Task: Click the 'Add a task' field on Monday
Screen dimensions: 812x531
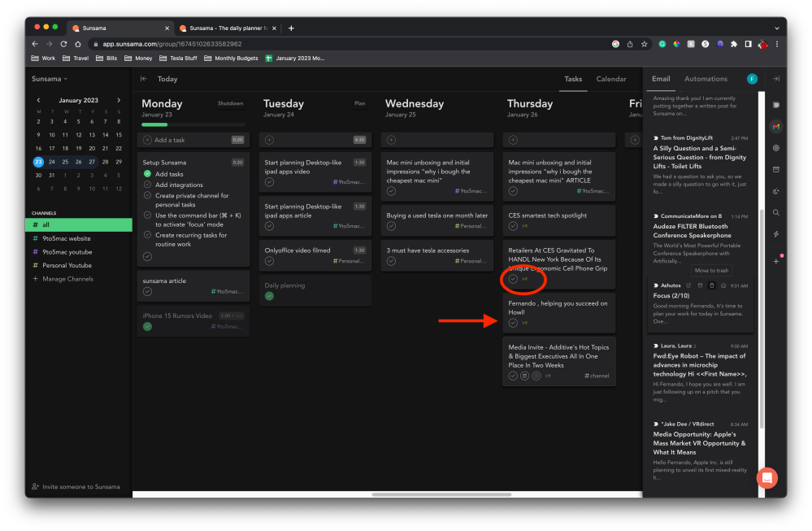Action: pyautogui.click(x=193, y=140)
